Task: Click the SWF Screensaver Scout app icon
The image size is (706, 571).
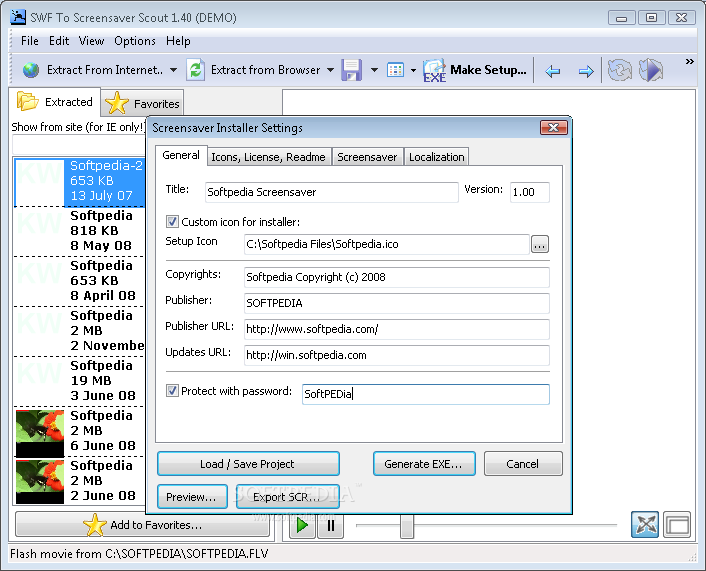Action: pyautogui.click(x=18, y=17)
